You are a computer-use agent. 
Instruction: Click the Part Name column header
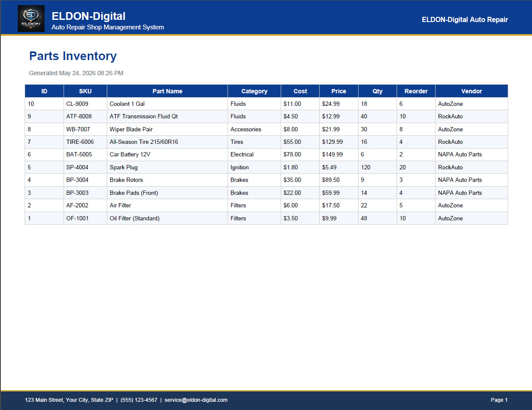[x=167, y=91]
